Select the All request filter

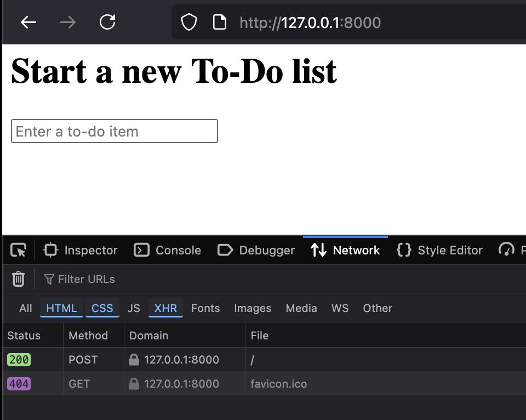click(26, 308)
